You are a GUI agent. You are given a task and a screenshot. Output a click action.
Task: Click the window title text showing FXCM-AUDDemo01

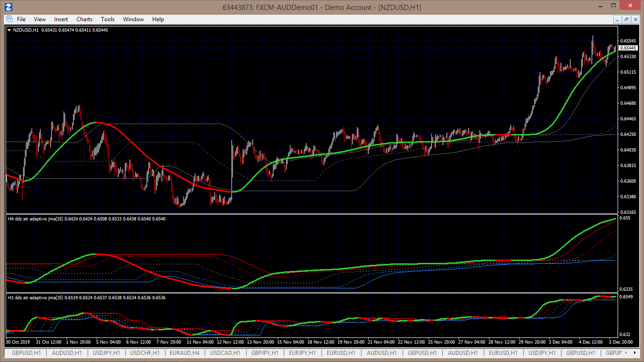322,7
